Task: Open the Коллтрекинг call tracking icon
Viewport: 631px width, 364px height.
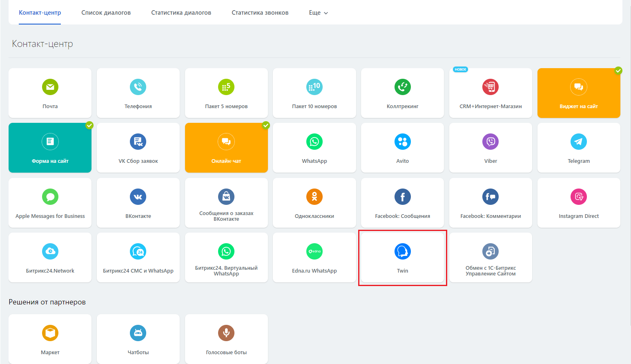Action: [403, 87]
